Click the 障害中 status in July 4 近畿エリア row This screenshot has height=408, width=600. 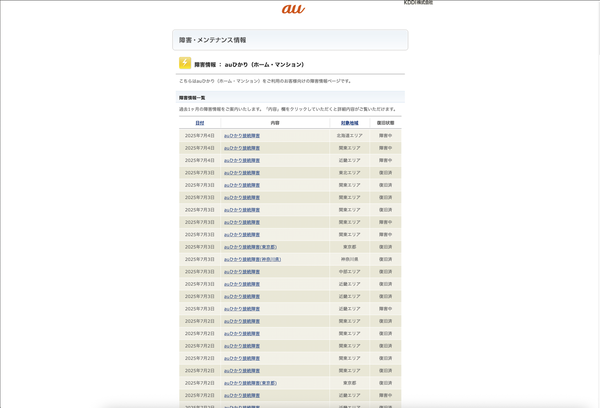[x=385, y=160]
